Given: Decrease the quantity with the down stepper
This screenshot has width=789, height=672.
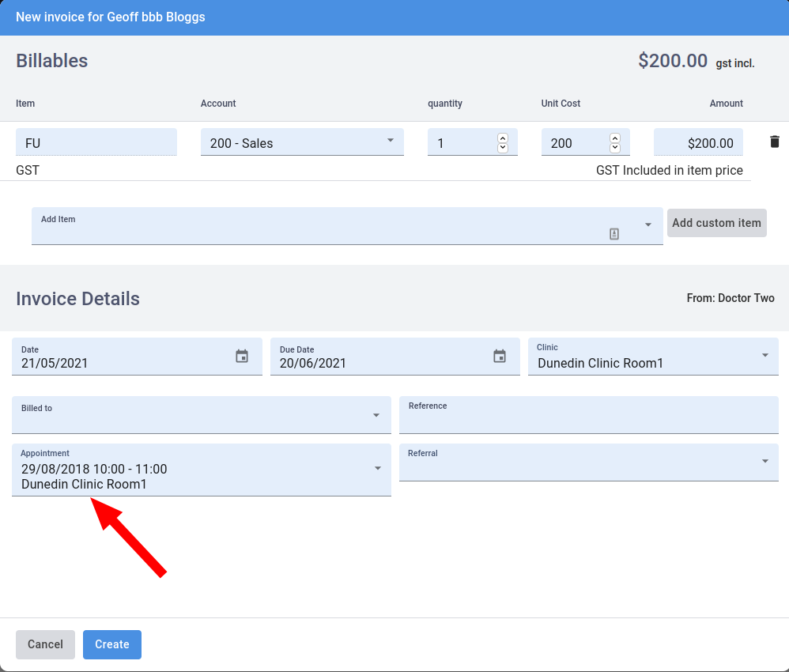Looking at the screenshot, I should coord(503,146).
